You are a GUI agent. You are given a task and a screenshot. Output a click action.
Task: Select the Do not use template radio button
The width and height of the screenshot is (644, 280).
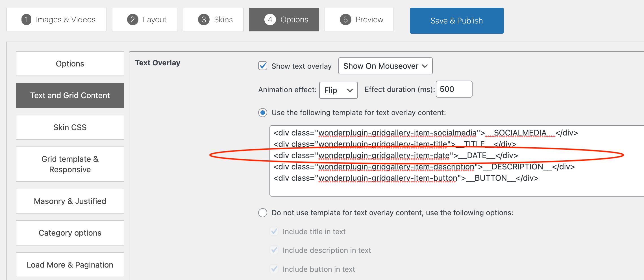[x=262, y=212]
